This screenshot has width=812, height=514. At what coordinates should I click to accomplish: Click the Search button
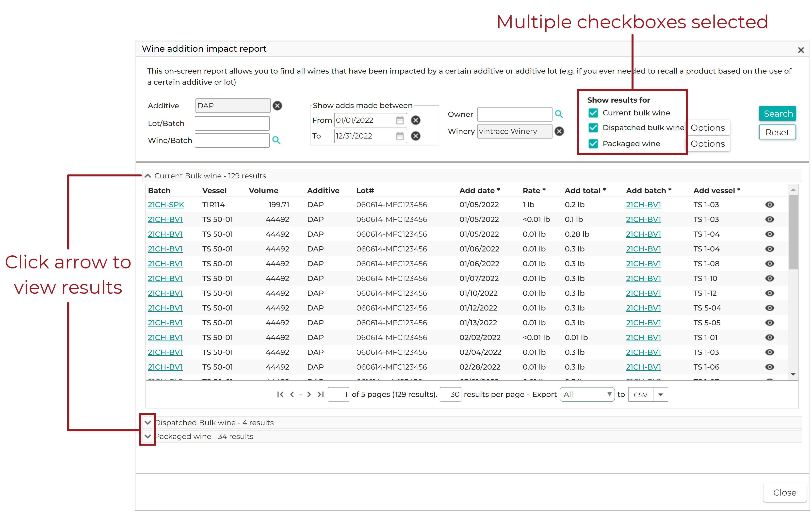[777, 114]
